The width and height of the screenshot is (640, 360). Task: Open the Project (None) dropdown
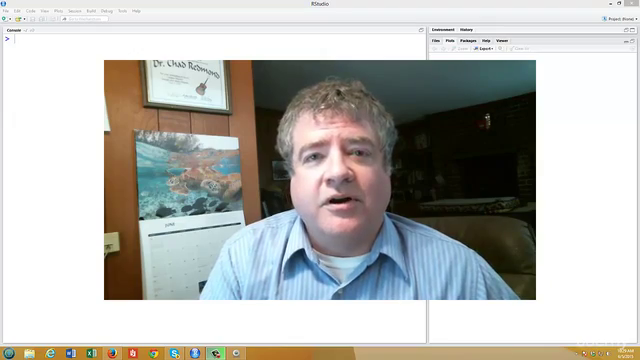click(620, 19)
